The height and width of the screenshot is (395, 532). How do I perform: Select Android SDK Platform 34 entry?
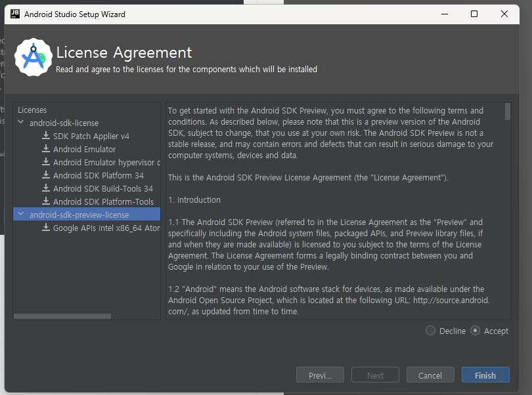[x=99, y=176]
